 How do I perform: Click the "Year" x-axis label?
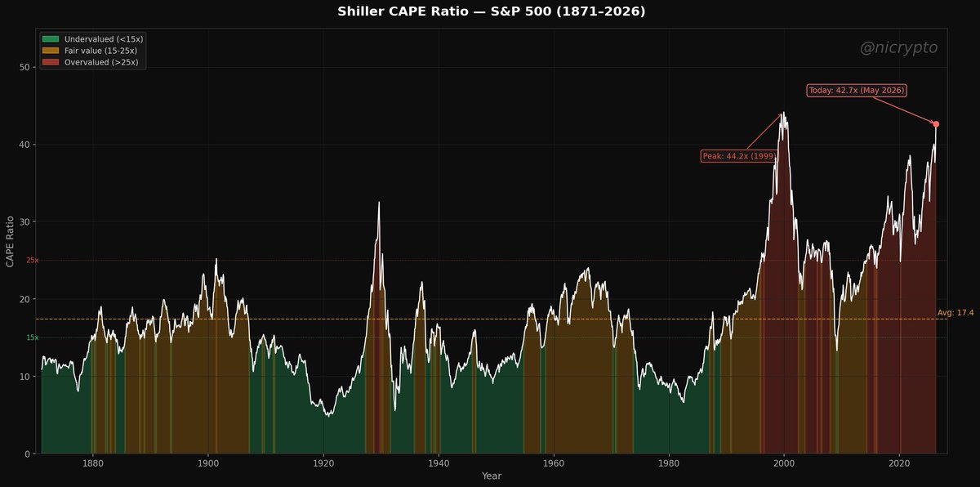492,476
